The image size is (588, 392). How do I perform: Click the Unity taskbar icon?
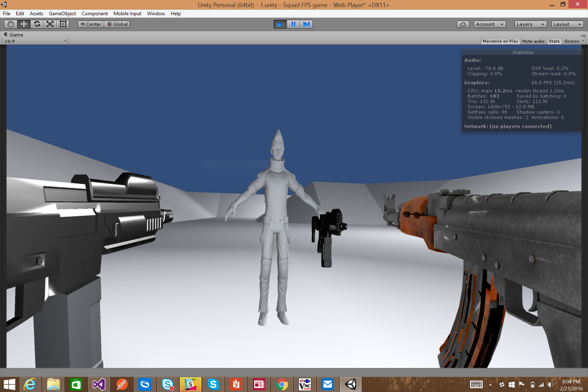350,384
